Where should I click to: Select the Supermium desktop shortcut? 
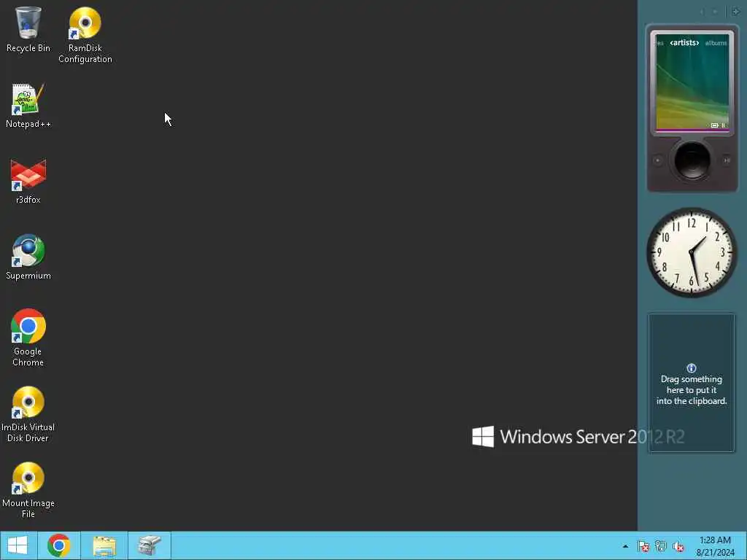tap(28, 257)
